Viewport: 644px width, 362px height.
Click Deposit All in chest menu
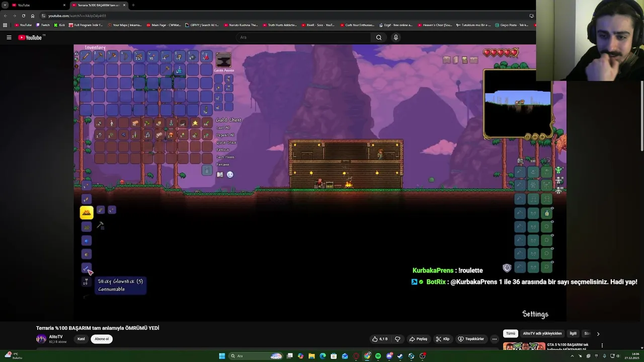(x=225, y=135)
